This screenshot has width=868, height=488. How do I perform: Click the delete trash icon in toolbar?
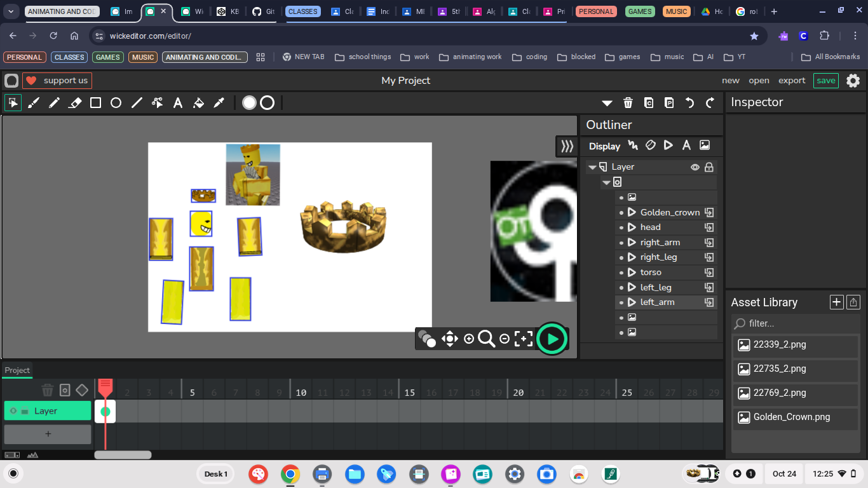click(x=628, y=103)
